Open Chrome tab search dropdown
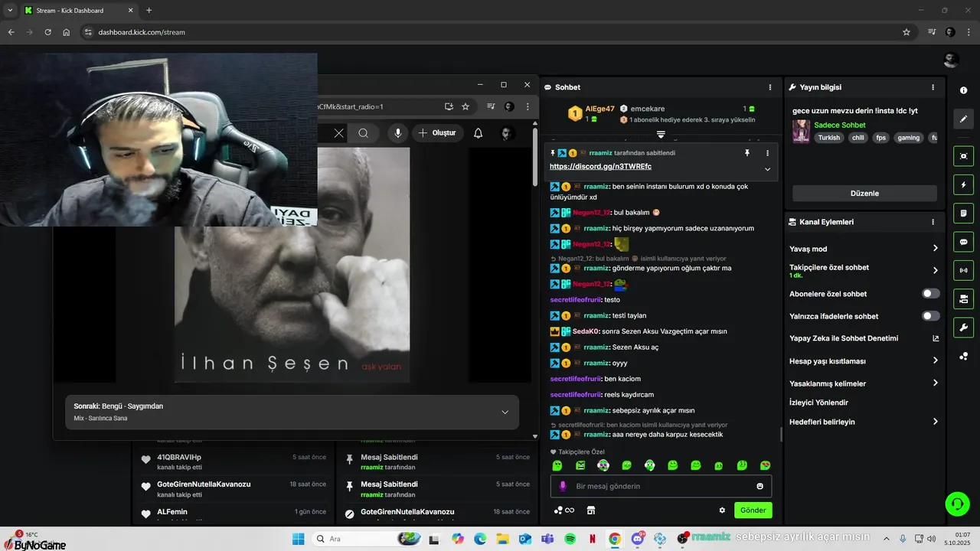The image size is (980, 551). click(10, 10)
